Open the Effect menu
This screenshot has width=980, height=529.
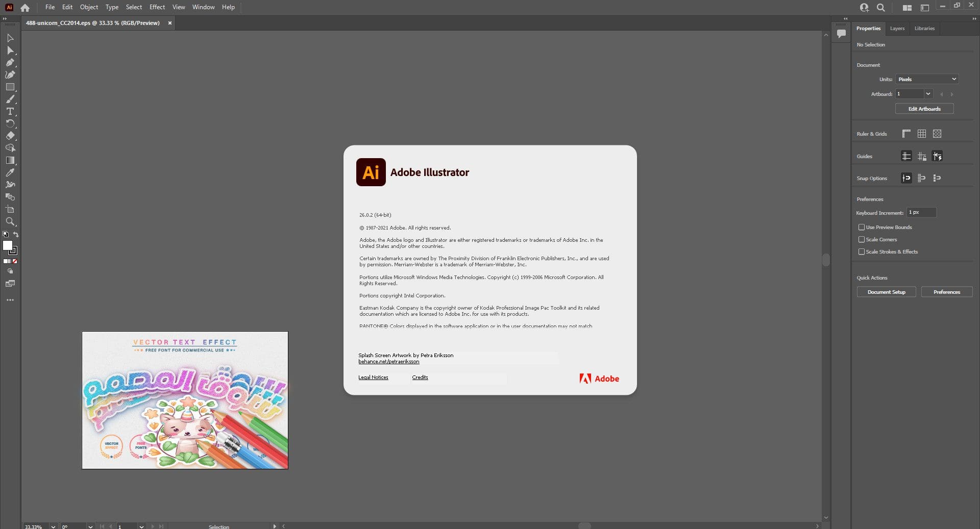tap(157, 7)
